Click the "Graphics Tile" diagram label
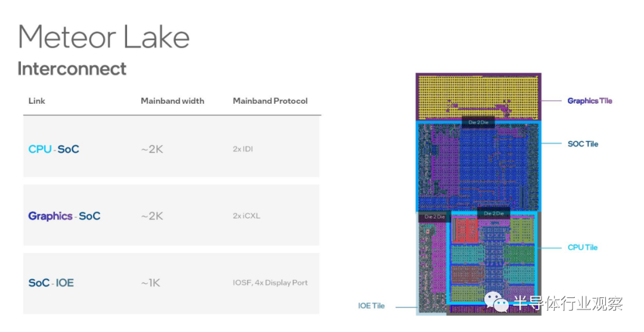The width and height of the screenshot is (644, 332). tap(590, 101)
